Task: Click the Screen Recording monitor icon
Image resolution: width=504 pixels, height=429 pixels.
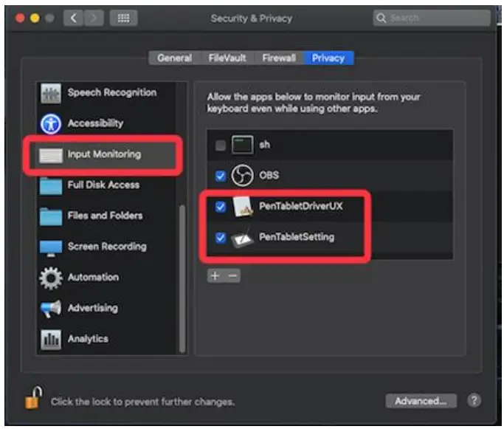Action: (51, 248)
